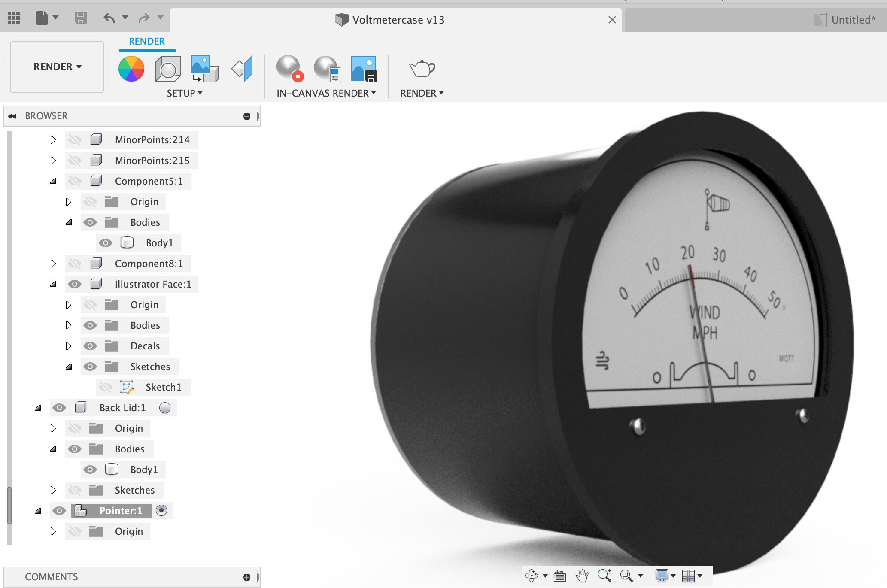
Task: Open the Appearance color wheel tool
Action: tap(131, 69)
